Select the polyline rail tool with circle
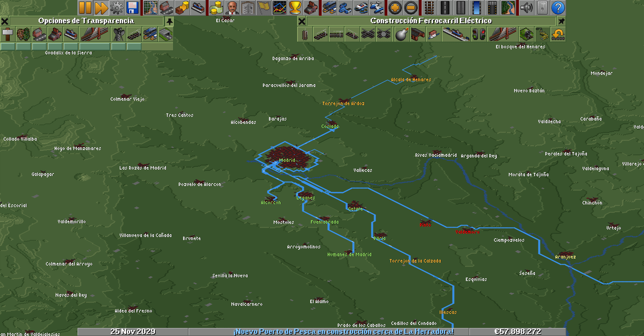Viewport: 644px width, 336px height. [x=384, y=34]
